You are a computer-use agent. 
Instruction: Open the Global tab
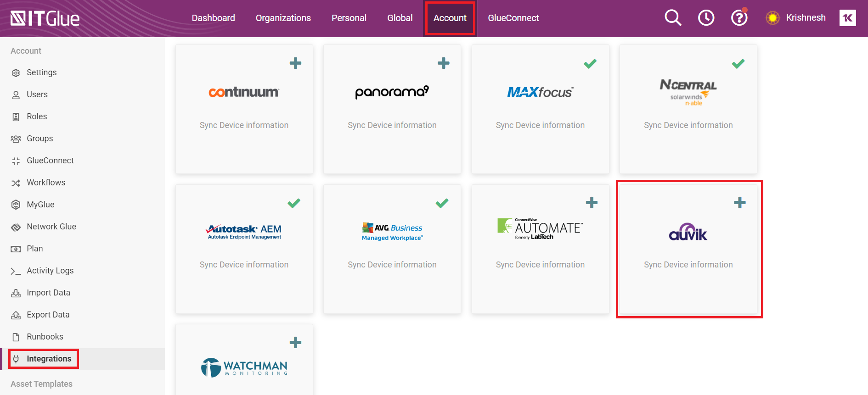coord(400,18)
